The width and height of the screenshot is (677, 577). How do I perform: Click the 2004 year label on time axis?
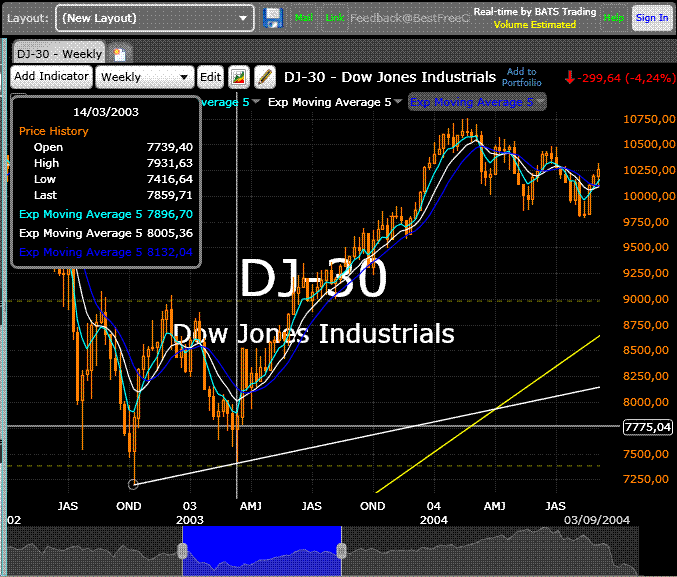click(x=433, y=520)
